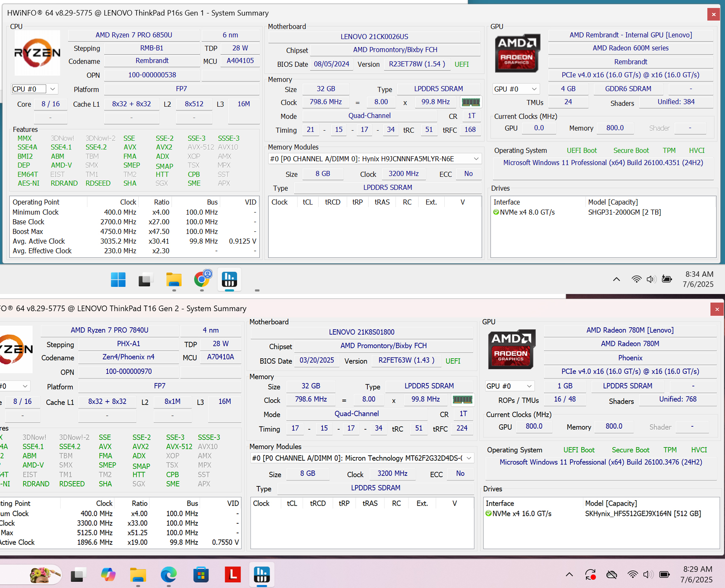Click Wi-Fi icon in lower taskbar tray

click(633, 574)
